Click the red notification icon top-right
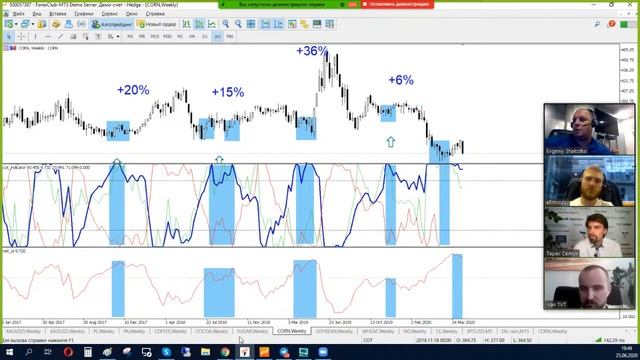 point(611,24)
